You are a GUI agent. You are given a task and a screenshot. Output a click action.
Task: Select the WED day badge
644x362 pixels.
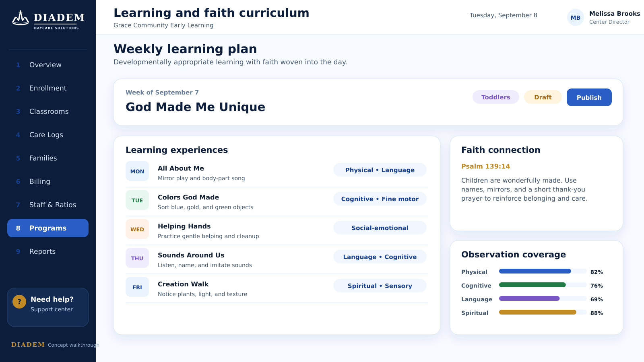(137, 229)
